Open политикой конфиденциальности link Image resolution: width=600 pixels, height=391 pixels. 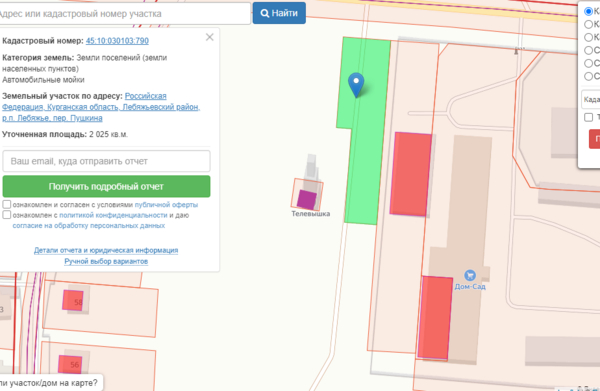coord(113,215)
